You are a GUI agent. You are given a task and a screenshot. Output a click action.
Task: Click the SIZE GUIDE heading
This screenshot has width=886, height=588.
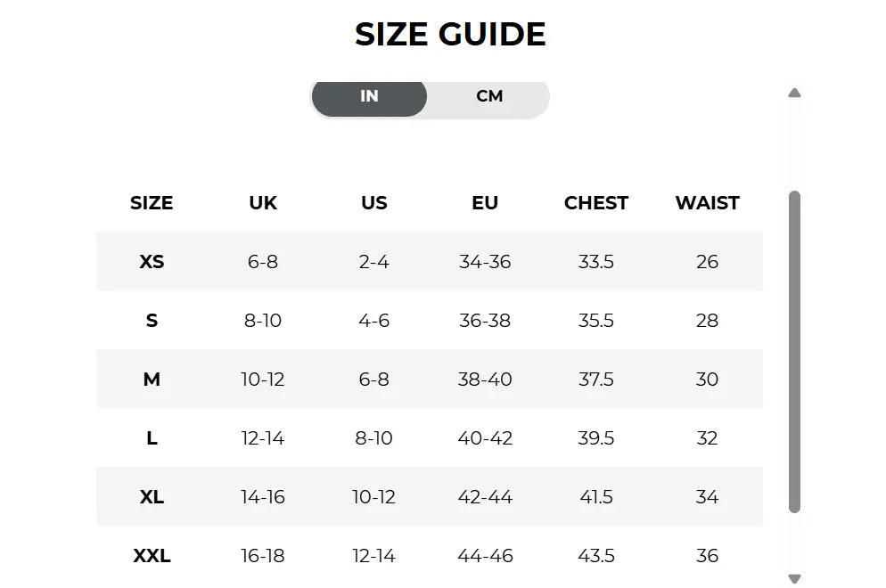(x=450, y=35)
